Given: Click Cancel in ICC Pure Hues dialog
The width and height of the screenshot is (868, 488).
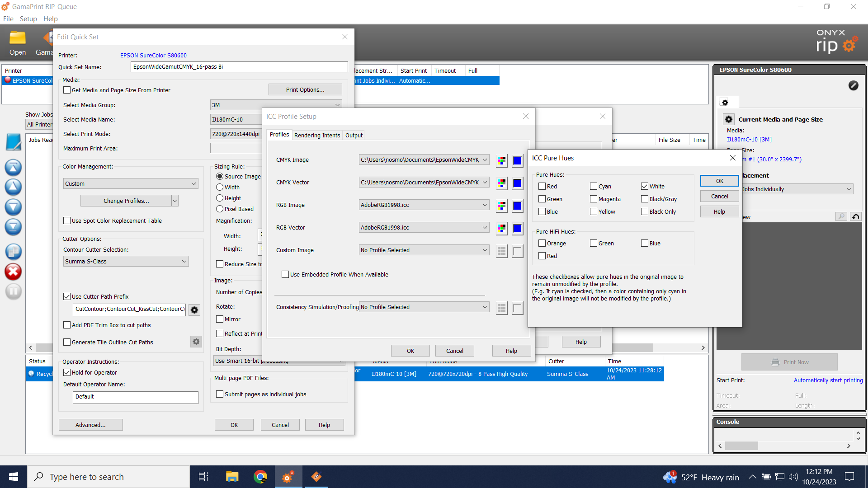Looking at the screenshot, I should click(x=720, y=196).
